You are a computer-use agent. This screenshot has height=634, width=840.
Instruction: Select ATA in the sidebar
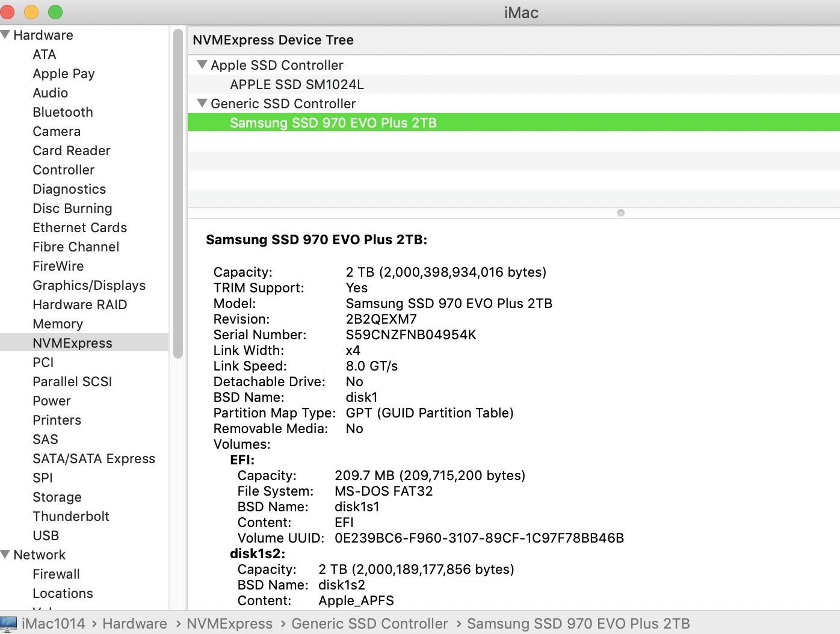(x=45, y=54)
